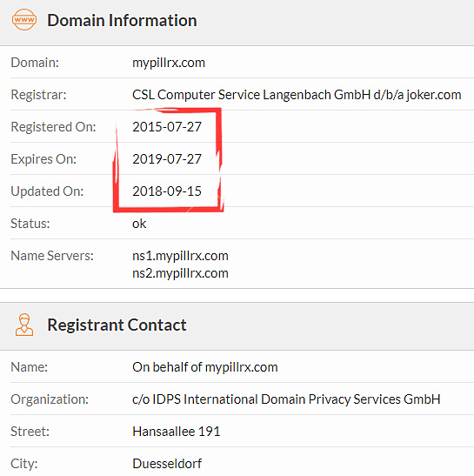Click the Name Servers label
This screenshot has width=474, height=476.
[52, 256]
